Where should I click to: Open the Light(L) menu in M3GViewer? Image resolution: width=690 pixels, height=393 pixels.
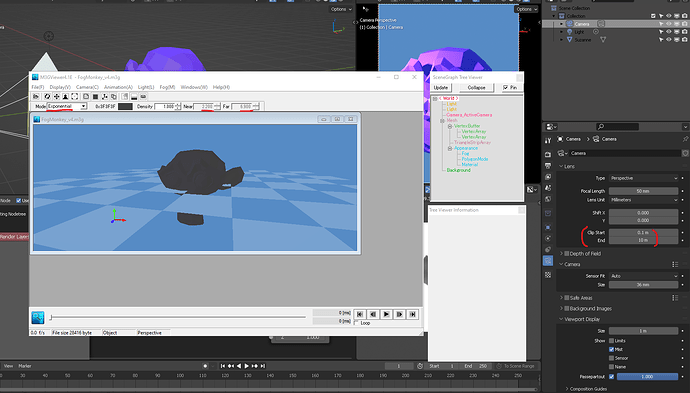point(146,87)
